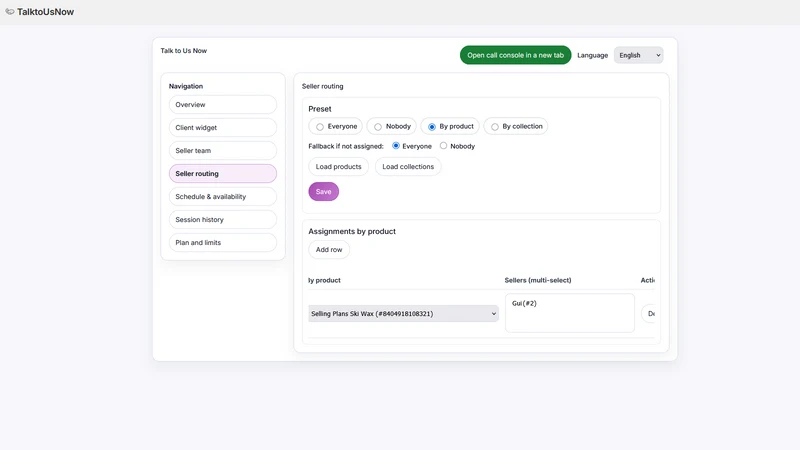Click the Assignments by product heading
The width and height of the screenshot is (800, 450).
click(352, 231)
